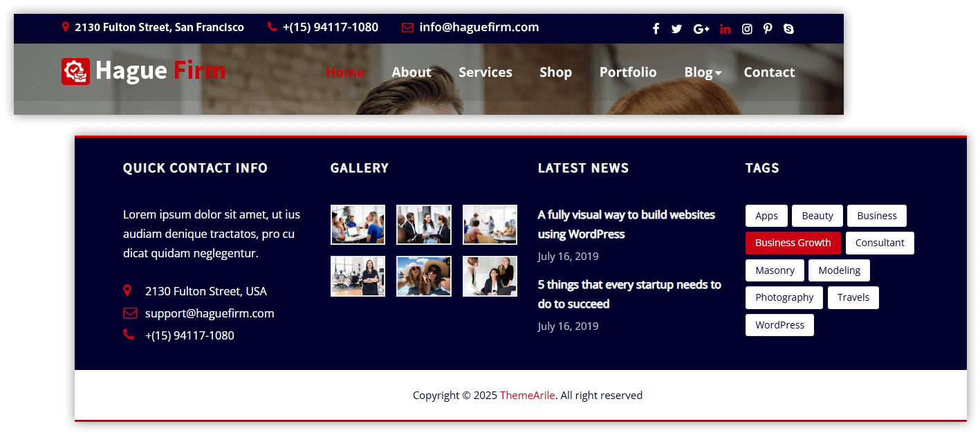Select the Business Growth tag

pos(793,243)
